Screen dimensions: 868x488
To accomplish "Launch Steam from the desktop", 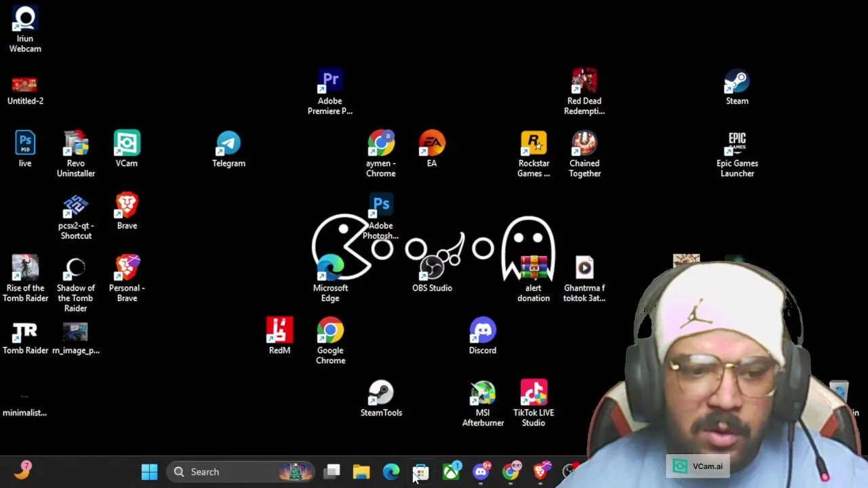I will pos(737,87).
